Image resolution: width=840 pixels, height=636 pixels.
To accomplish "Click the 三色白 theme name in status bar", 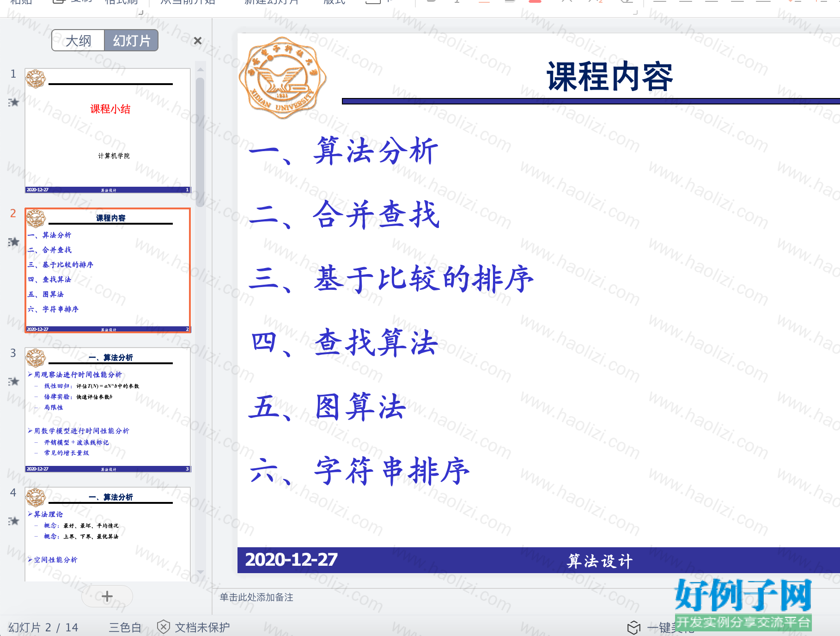I will (125, 627).
